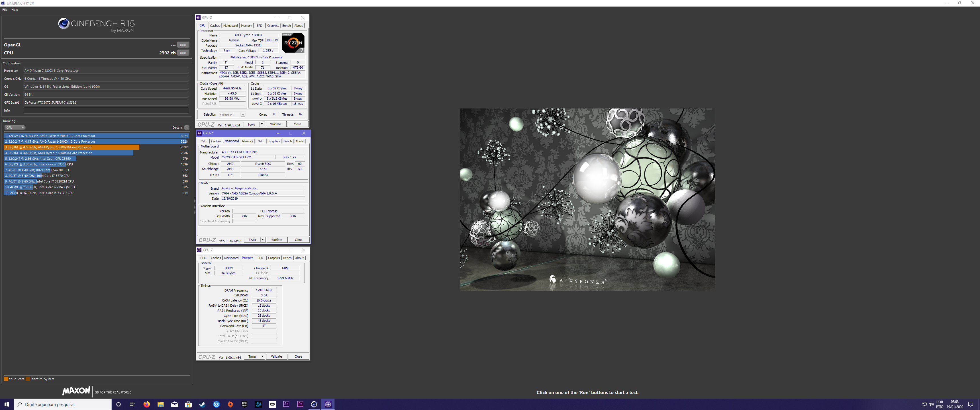Expand the Tools dropdown arrow in the CPU-Z Memory window
The height and width of the screenshot is (410, 980).
(262, 356)
